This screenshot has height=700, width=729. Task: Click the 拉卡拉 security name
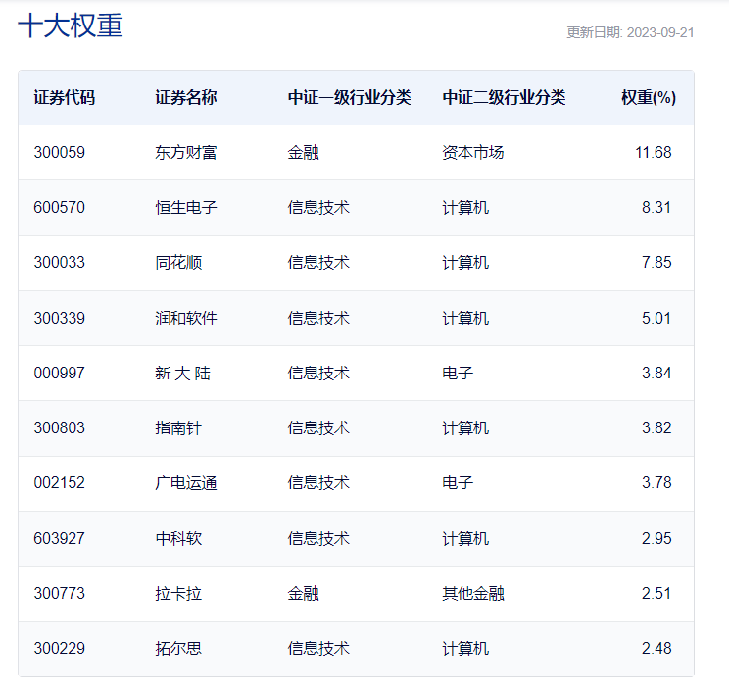178,594
